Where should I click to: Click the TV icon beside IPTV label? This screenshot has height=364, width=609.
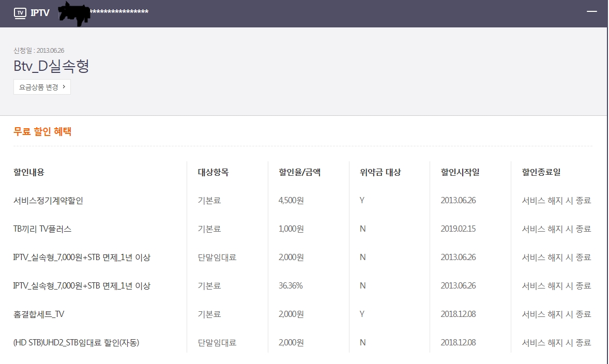(20, 13)
